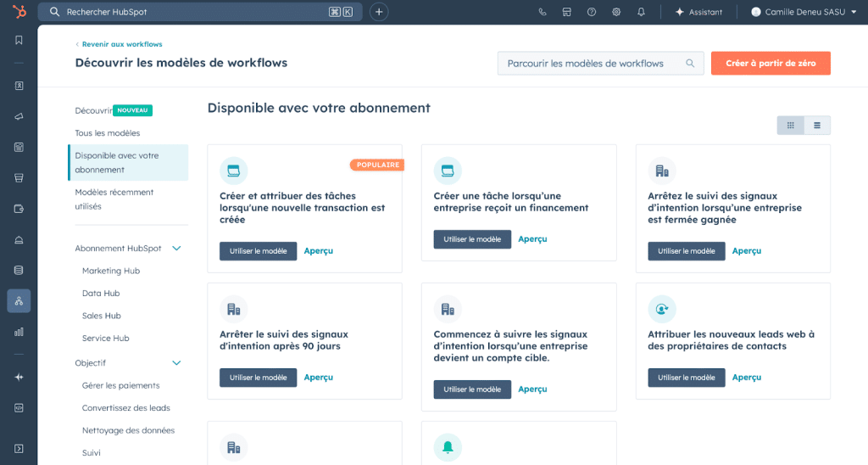The height and width of the screenshot is (465, 868).
Task: Open the settings gear icon
Action: [616, 12]
